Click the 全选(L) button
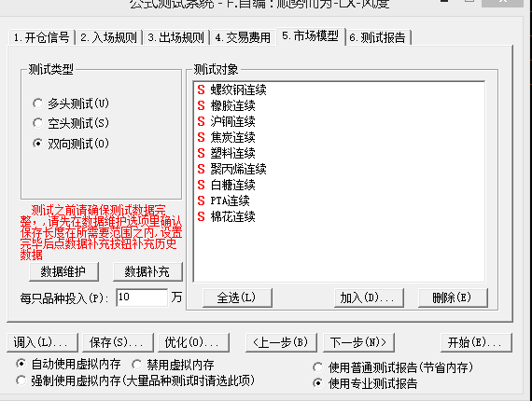The height and width of the screenshot is (401, 532). 237,298
